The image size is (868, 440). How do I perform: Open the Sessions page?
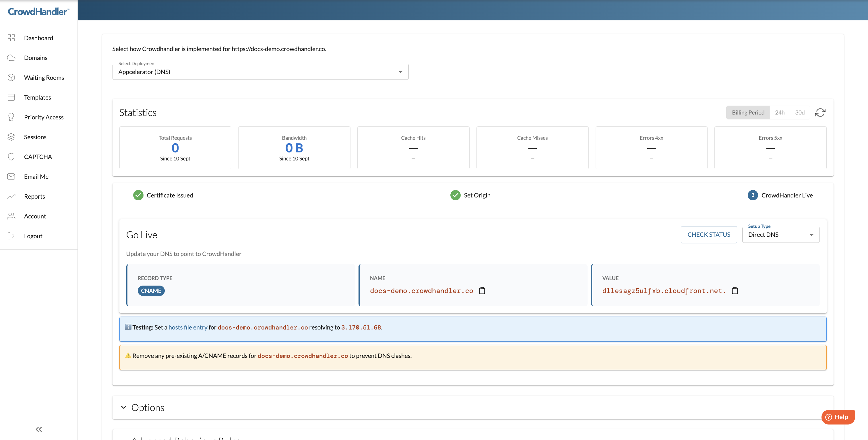tap(38, 137)
